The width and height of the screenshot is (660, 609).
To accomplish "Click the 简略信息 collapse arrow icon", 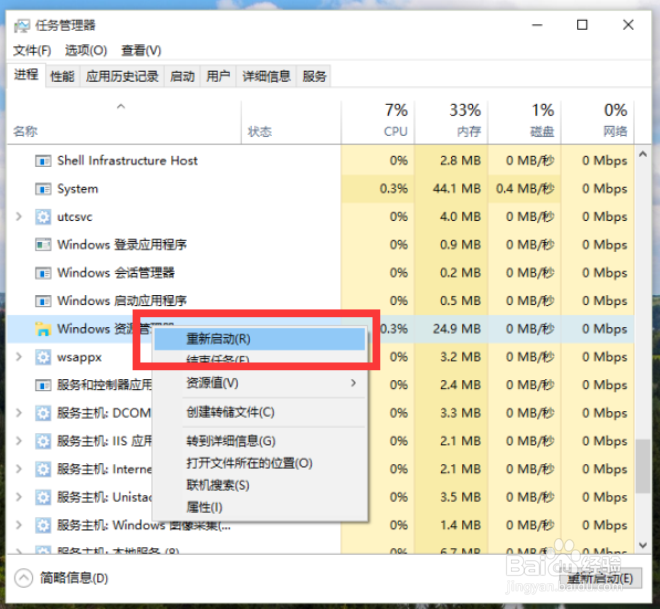I will click(x=24, y=578).
